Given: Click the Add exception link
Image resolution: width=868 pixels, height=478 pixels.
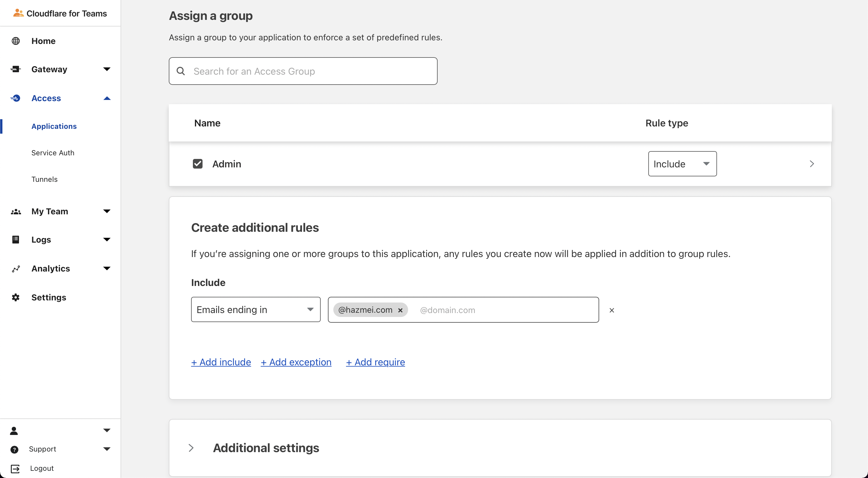Looking at the screenshot, I should point(296,362).
